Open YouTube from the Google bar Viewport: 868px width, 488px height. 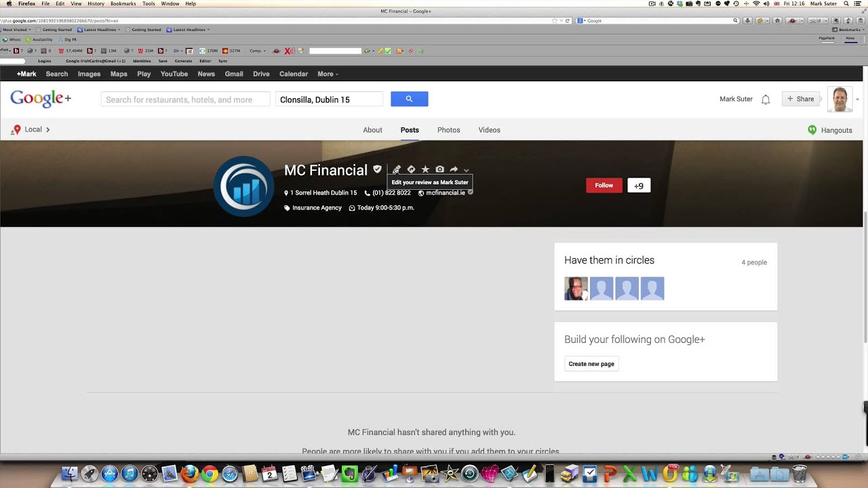[174, 74]
